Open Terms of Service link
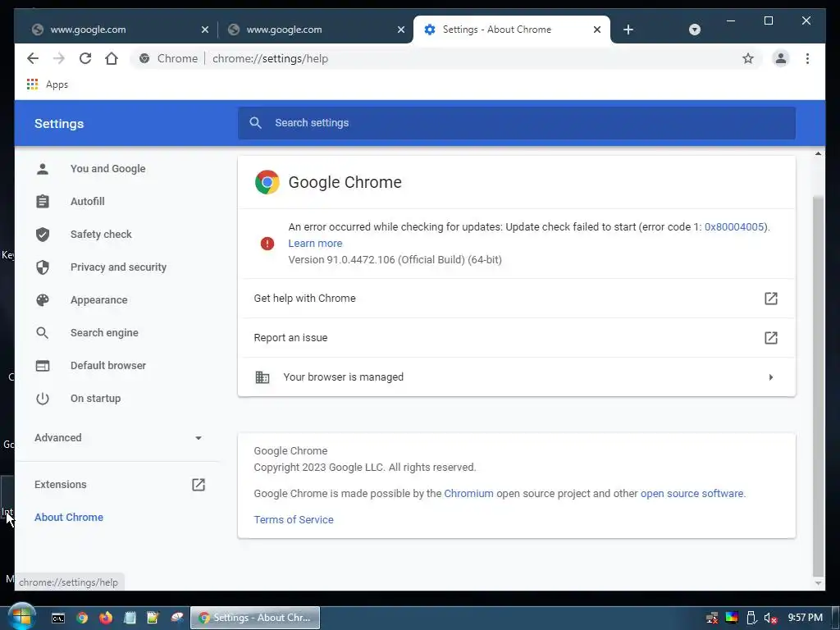The height and width of the screenshot is (630, 840). pyautogui.click(x=294, y=519)
